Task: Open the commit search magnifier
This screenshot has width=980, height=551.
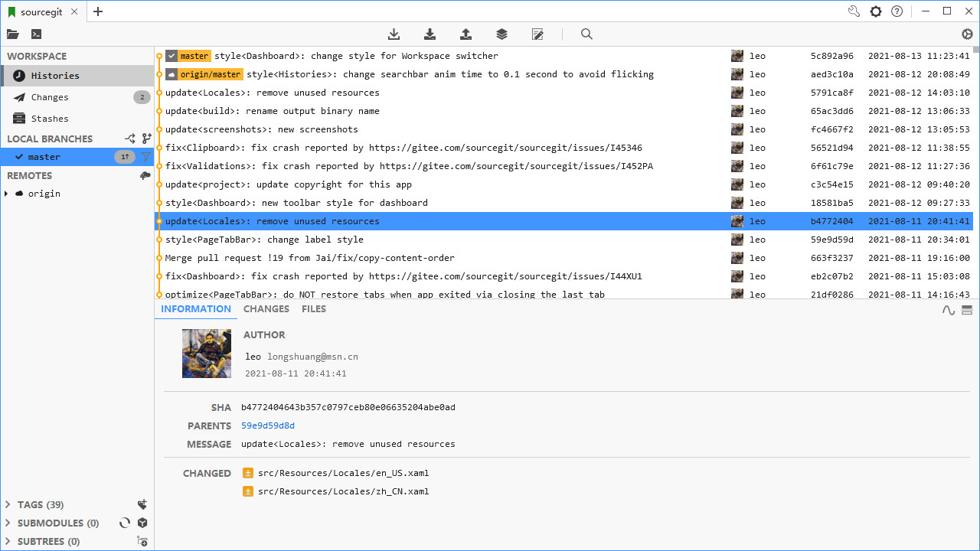Action: point(586,34)
